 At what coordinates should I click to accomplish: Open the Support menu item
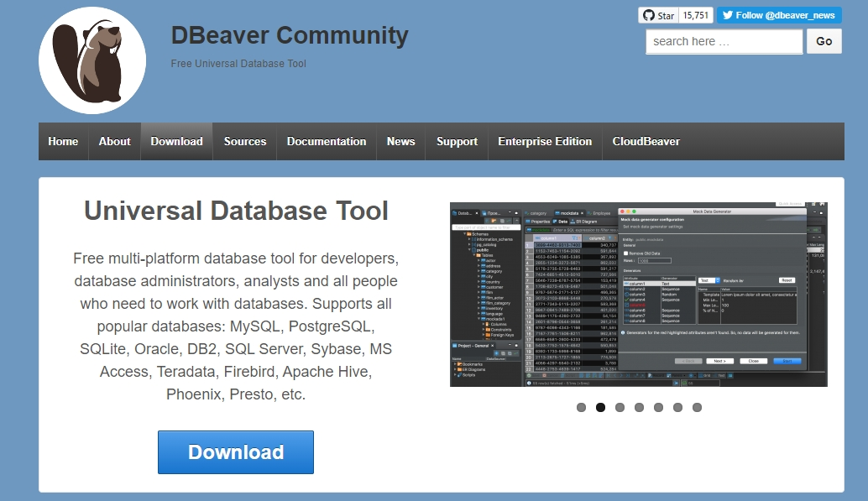point(457,142)
